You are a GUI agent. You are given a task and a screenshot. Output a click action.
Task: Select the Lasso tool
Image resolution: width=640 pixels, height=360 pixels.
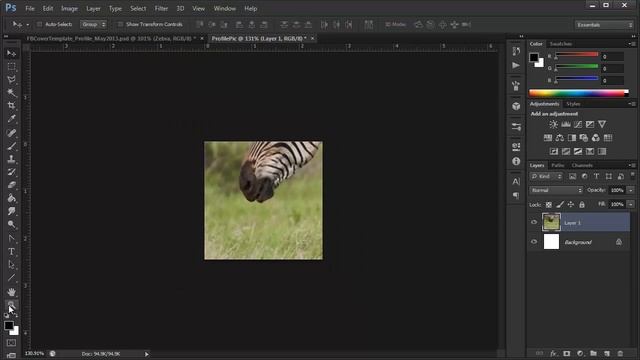pyautogui.click(x=11, y=80)
